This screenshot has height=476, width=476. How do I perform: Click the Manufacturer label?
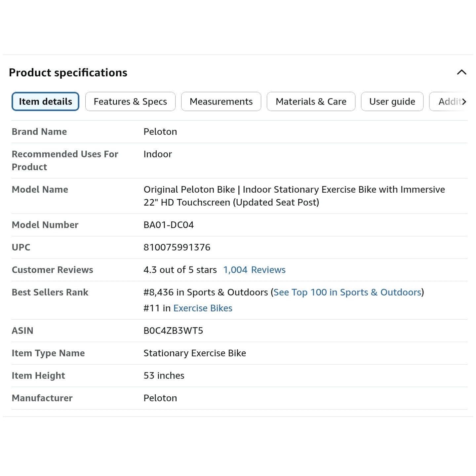pos(42,398)
